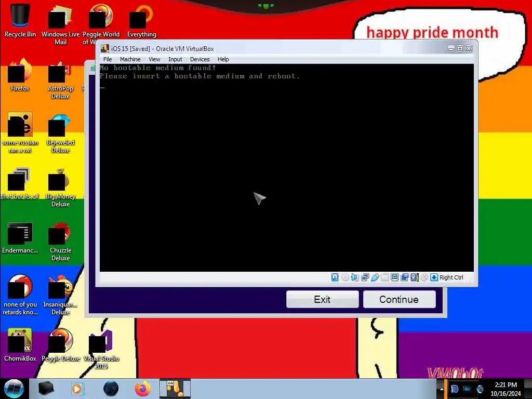The height and width of the screenshot is (399, 532).
Task: Click the Firefox icon in the taskbar
Action: [143, 389]
